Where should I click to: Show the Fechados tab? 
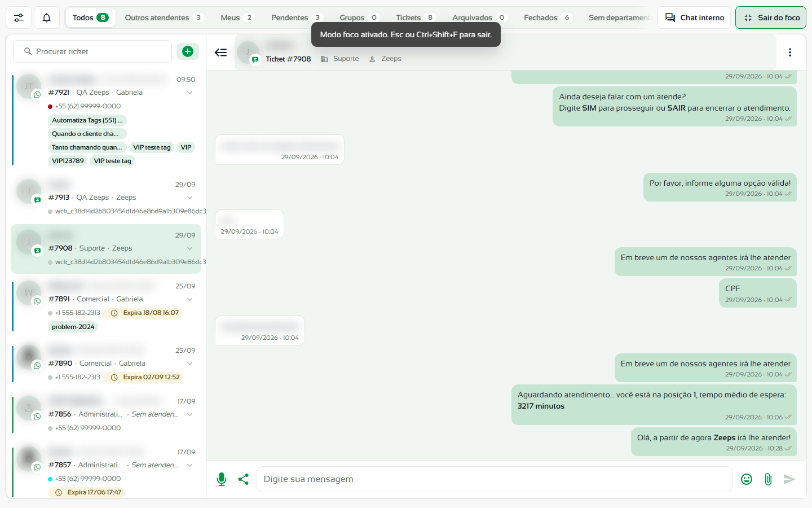548,17
